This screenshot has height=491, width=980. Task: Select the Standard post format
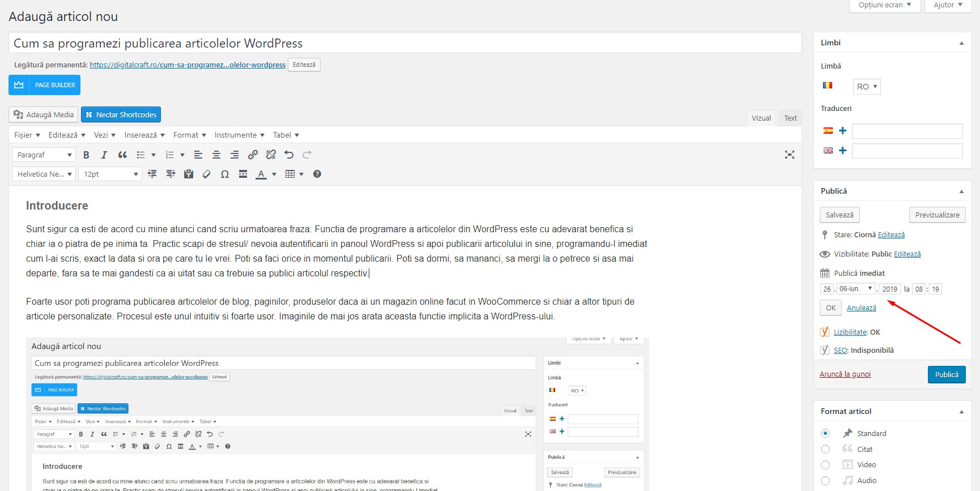pos(825,433)
